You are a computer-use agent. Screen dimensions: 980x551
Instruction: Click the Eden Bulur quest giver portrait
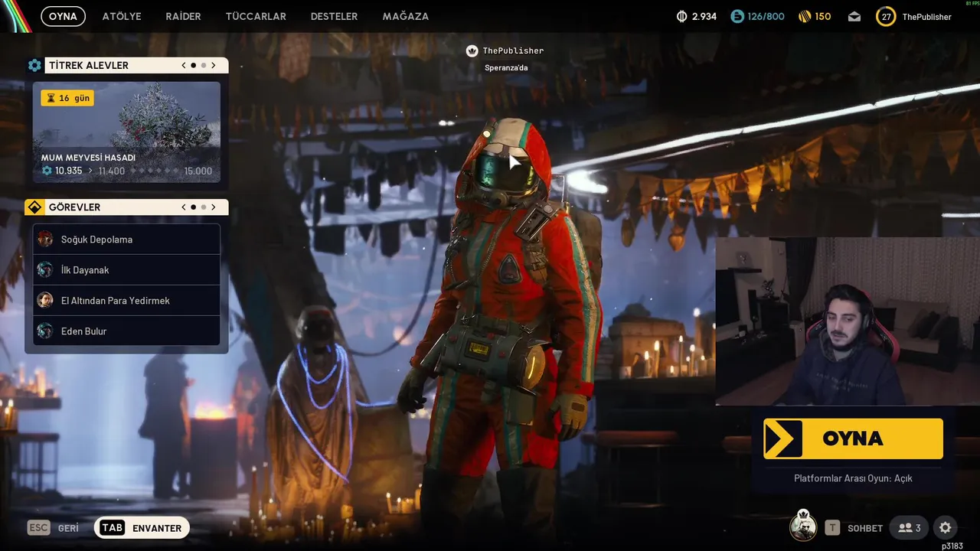pos(45,331)
